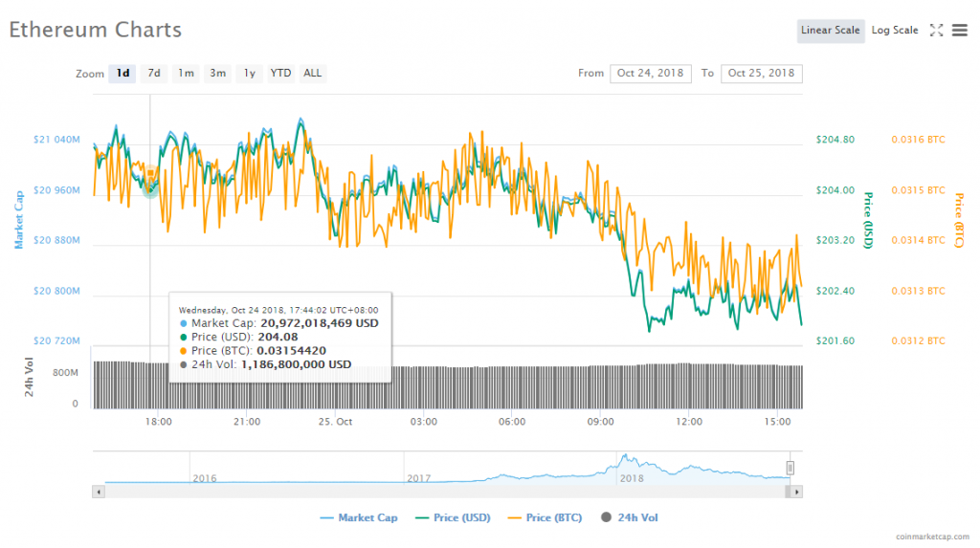Choose the YTD zoom option
Viewport: 980px width, 548px height.
click(280, 74)
